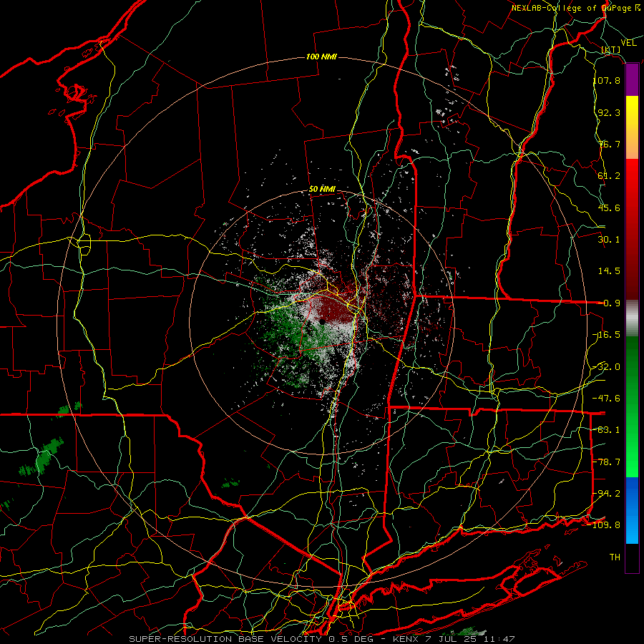Click the bright green segment of color bar

coord(632,406)
